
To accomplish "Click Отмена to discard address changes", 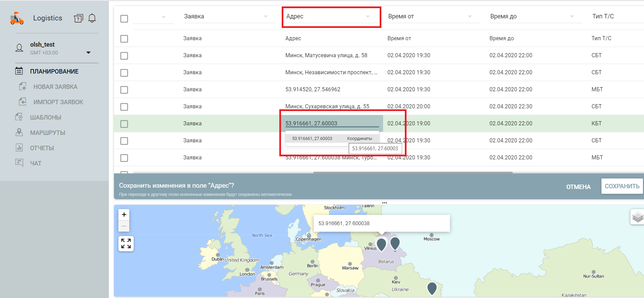I will coord(578,187).
